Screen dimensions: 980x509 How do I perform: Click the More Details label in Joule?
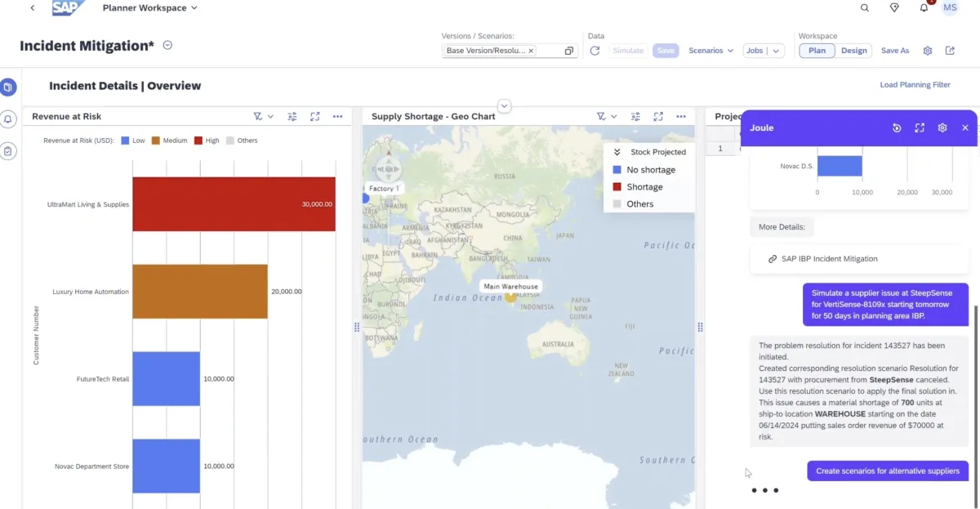[782, 226]
